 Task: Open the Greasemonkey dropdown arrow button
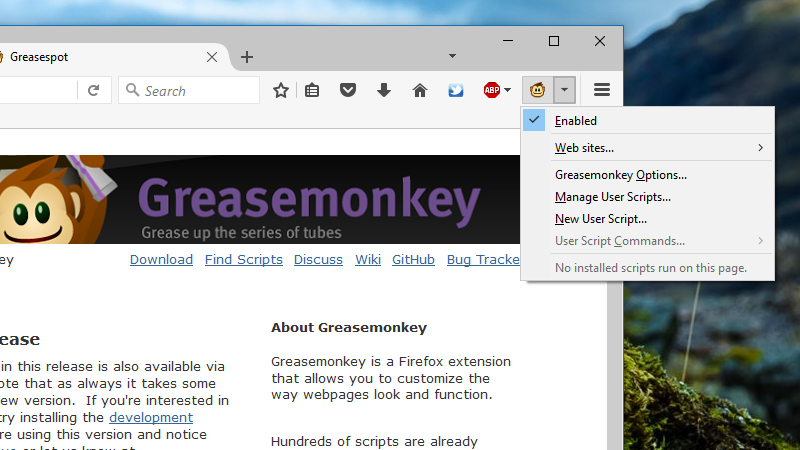[564, 90]
